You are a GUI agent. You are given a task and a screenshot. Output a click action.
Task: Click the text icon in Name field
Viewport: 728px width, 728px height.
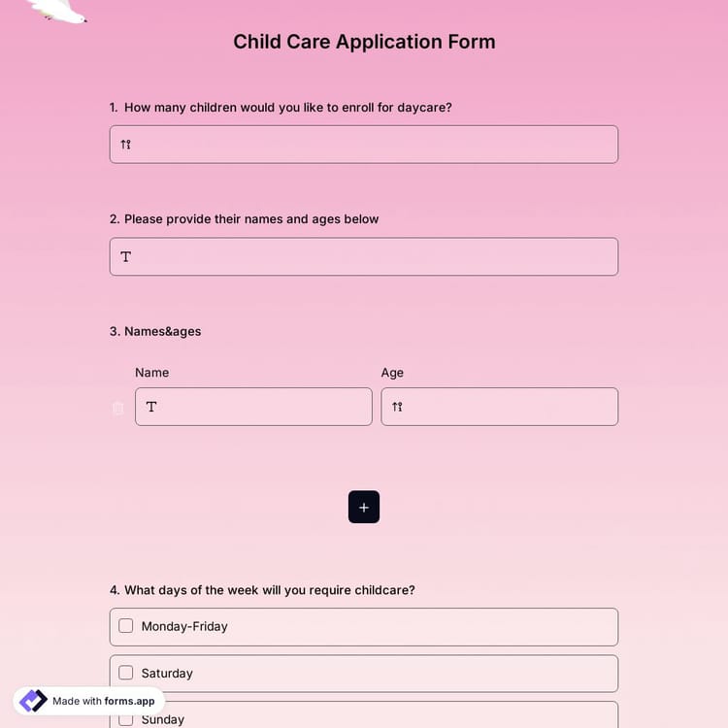coord(151,407)
